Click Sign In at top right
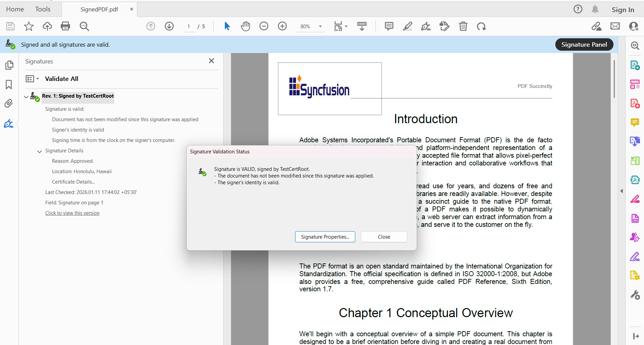This screenshot has height=345, width=644. (x=623, y=9)
